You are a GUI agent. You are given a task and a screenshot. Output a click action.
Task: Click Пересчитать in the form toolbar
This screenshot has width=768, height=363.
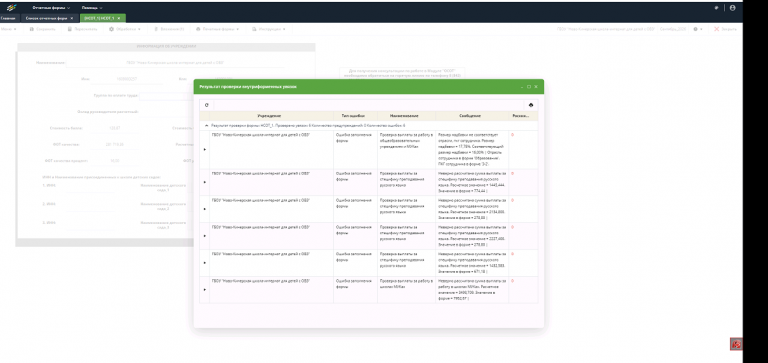tap(82, 29)
